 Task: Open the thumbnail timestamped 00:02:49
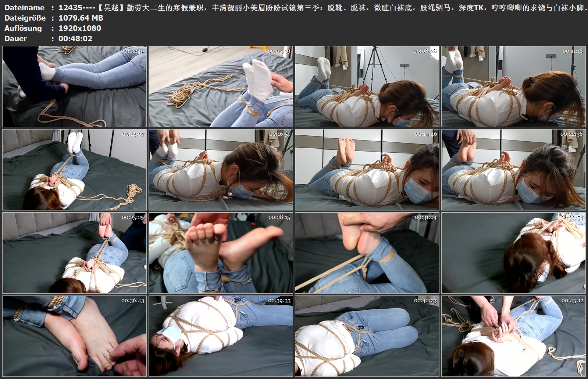coord(74,87)
